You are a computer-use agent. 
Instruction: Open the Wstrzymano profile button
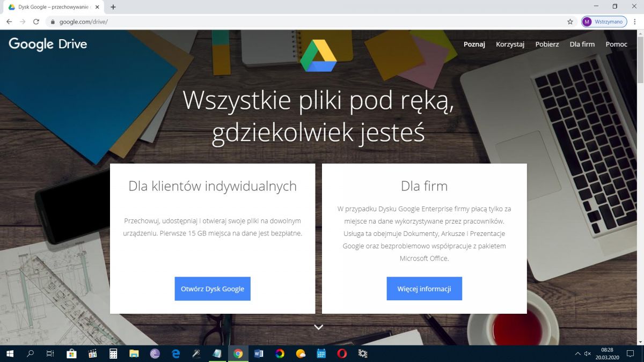(x=604, y=21)
